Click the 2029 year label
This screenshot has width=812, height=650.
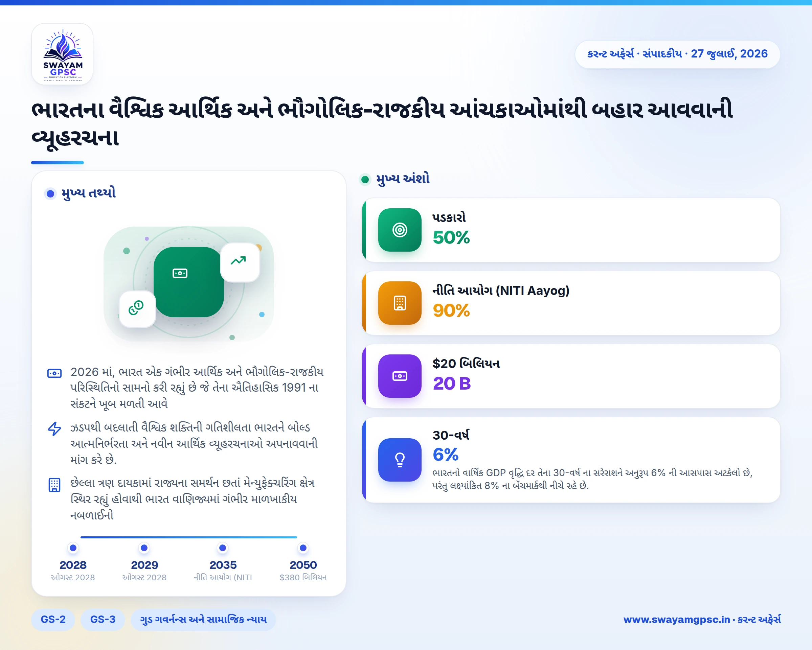pos(144,565)
